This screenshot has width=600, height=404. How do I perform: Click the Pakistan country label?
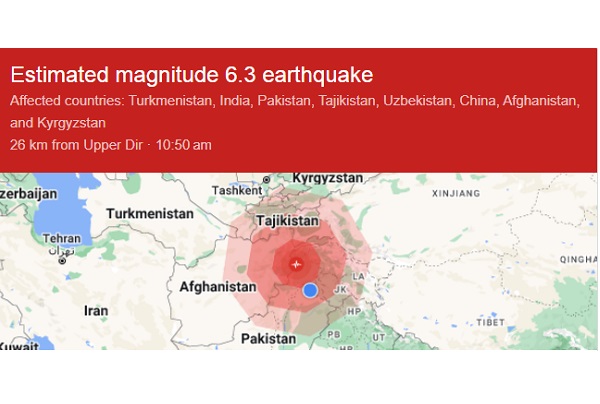pos(269,339)
